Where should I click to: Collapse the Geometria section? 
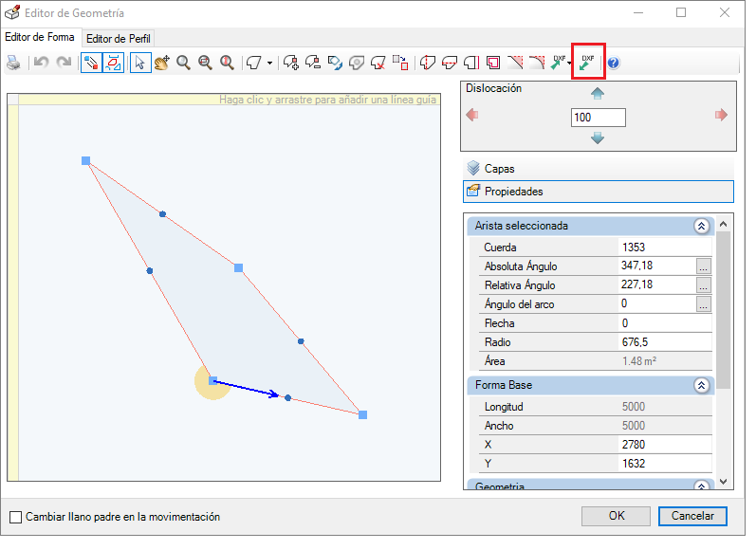[702, 486]
